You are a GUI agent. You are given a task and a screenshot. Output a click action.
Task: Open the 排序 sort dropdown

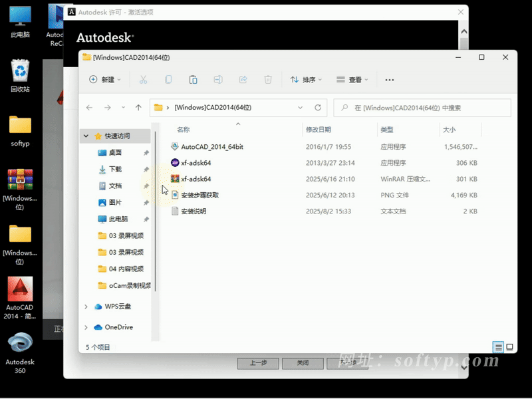tap(306, 80)
